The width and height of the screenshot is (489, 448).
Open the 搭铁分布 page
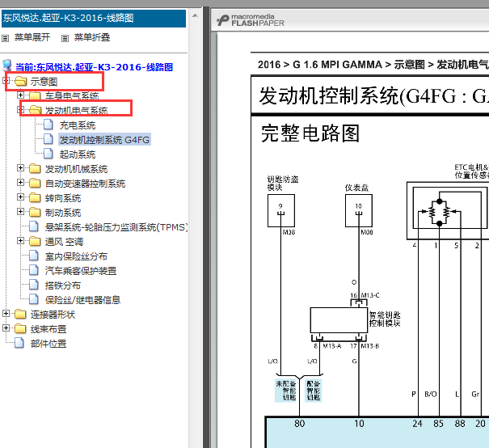click(63, 285)
